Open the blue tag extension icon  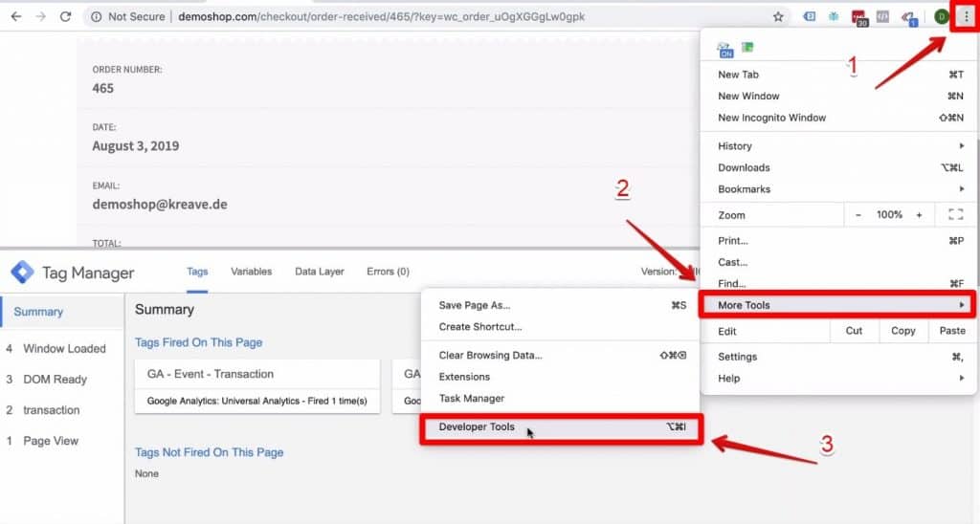[809, 17]
